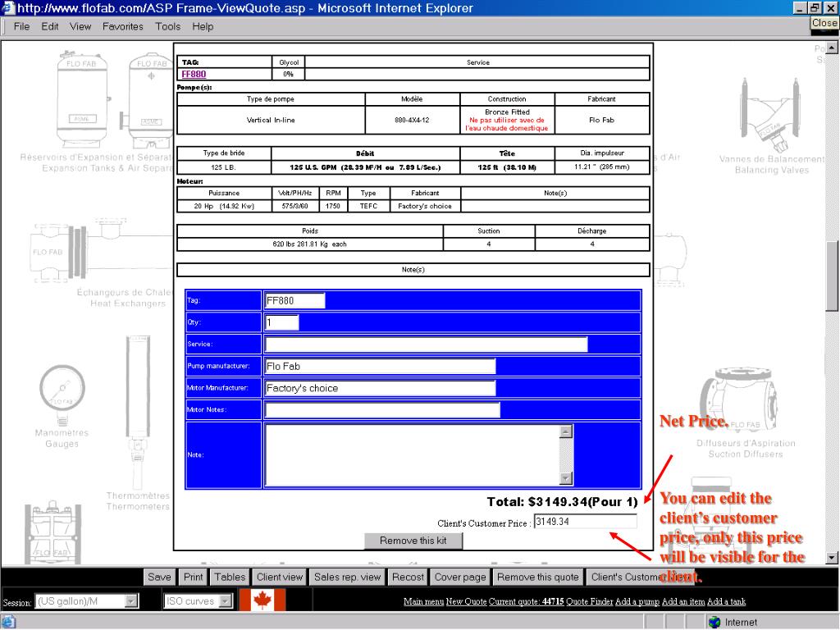Click the faded Heat Exchangers product image

[x=102, y=250]
